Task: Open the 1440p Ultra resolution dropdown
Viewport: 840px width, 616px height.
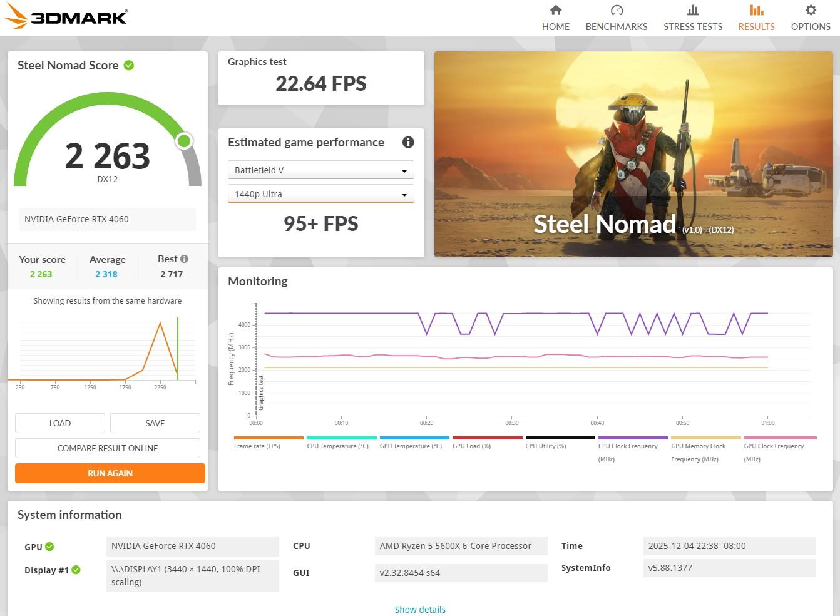Action: coord(320,194)
